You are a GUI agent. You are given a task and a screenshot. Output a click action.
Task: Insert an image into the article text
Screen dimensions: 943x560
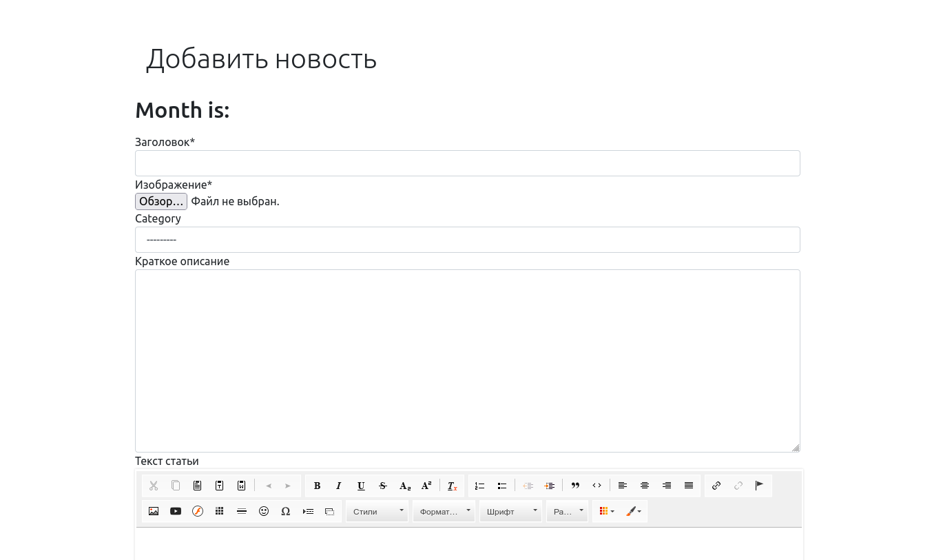(x=154, y=511)
